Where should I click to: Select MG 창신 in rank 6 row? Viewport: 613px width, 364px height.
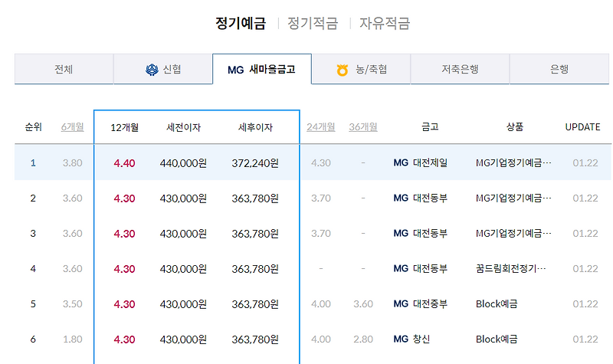tap(411, 339)
